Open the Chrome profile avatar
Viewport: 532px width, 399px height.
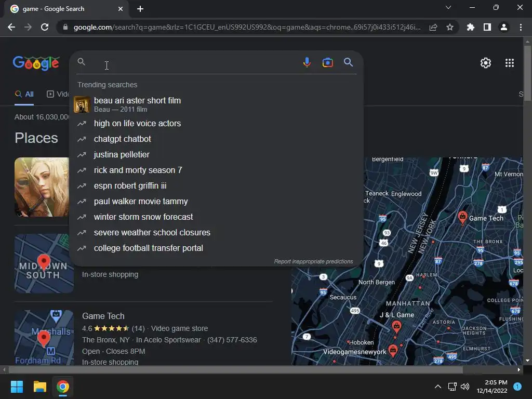point(504,27)
